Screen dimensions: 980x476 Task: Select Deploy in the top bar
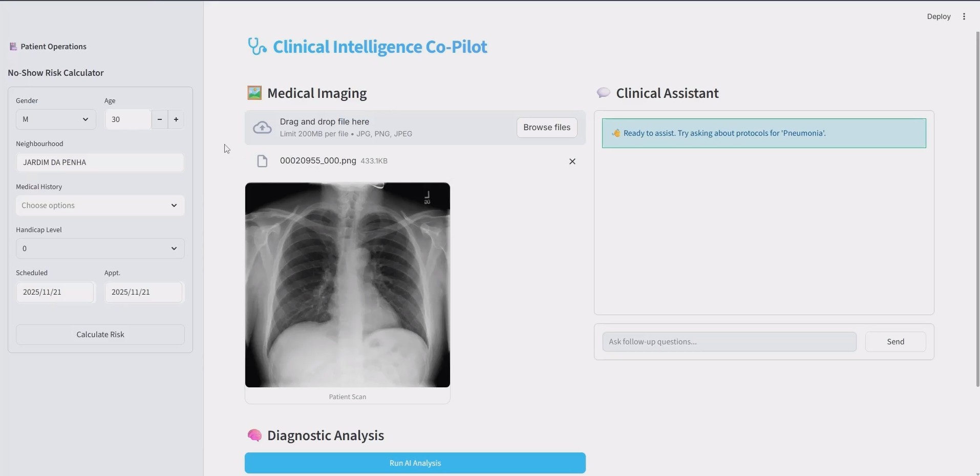pyautogui.click(x=939, y=16)
